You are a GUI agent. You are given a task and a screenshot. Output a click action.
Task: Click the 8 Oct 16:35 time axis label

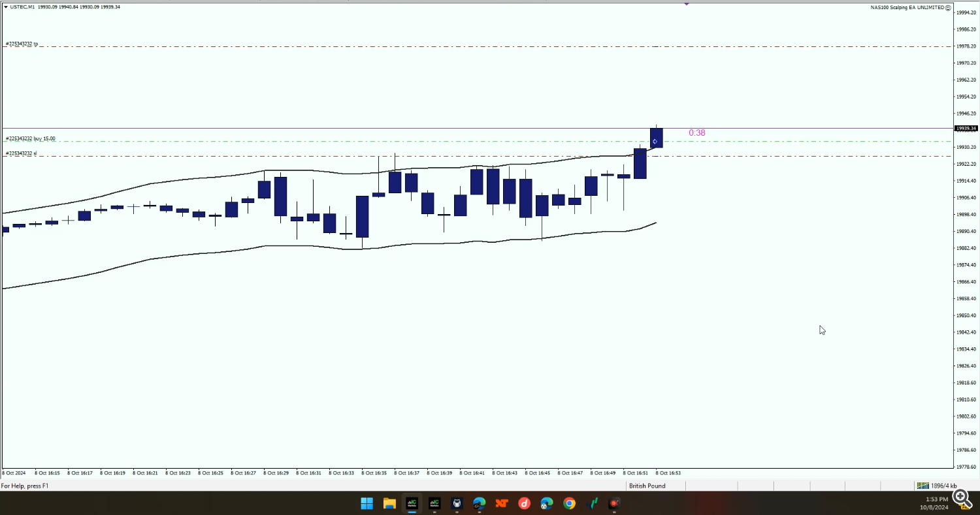[374, 473]
